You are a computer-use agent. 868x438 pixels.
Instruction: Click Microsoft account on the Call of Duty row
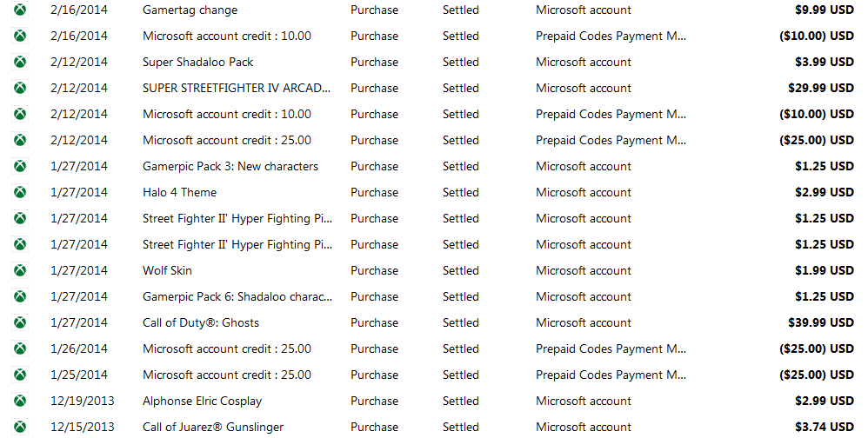click(584, 322)
